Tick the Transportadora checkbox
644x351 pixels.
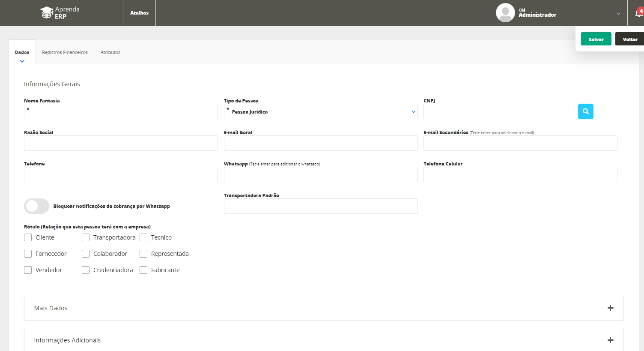click(86, 237)
